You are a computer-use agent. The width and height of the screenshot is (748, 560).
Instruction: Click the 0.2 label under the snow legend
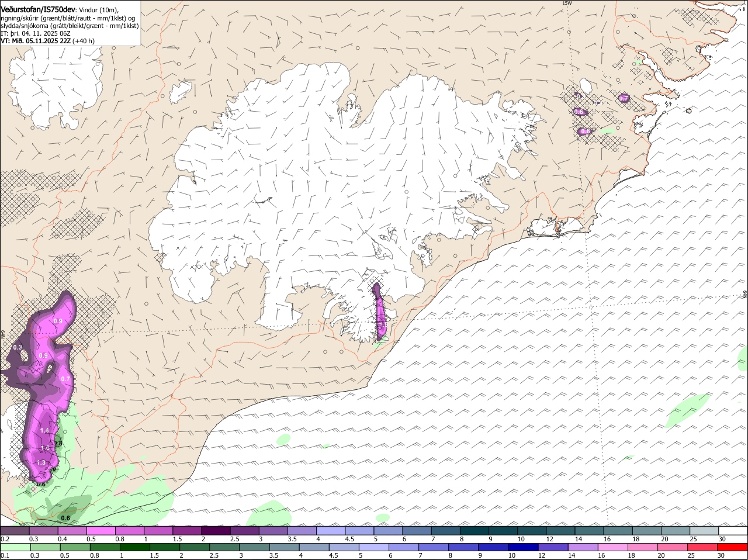[5, 539]
